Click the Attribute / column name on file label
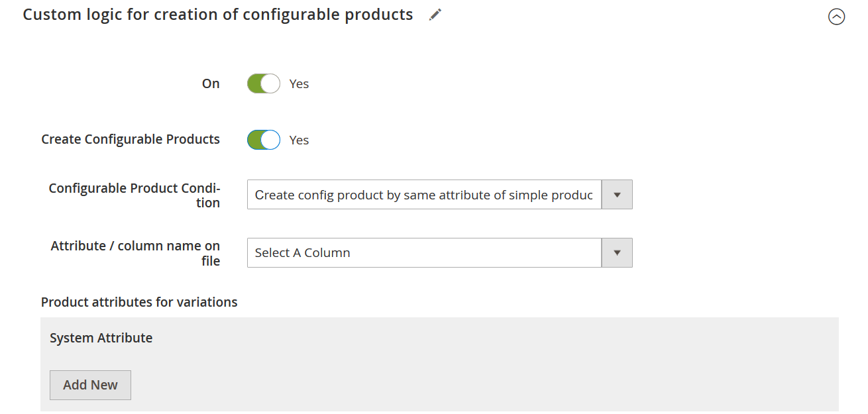 click(135, 253)
